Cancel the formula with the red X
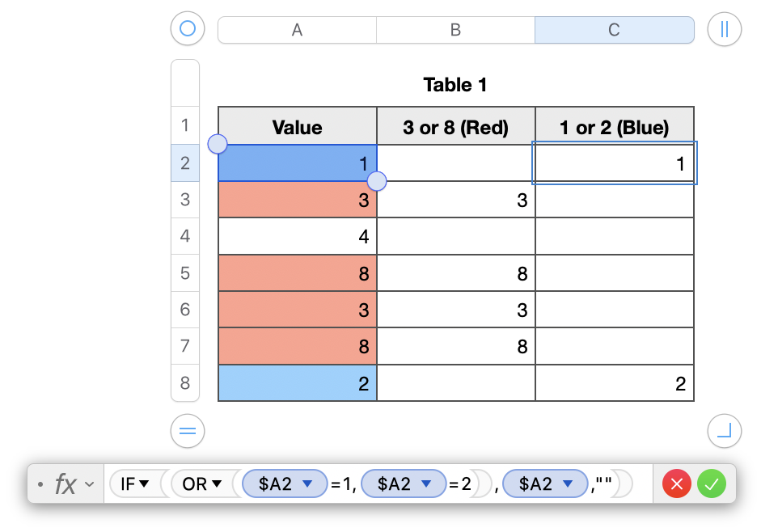The width and height of the screenshot is (778, 532). point(677,484)
